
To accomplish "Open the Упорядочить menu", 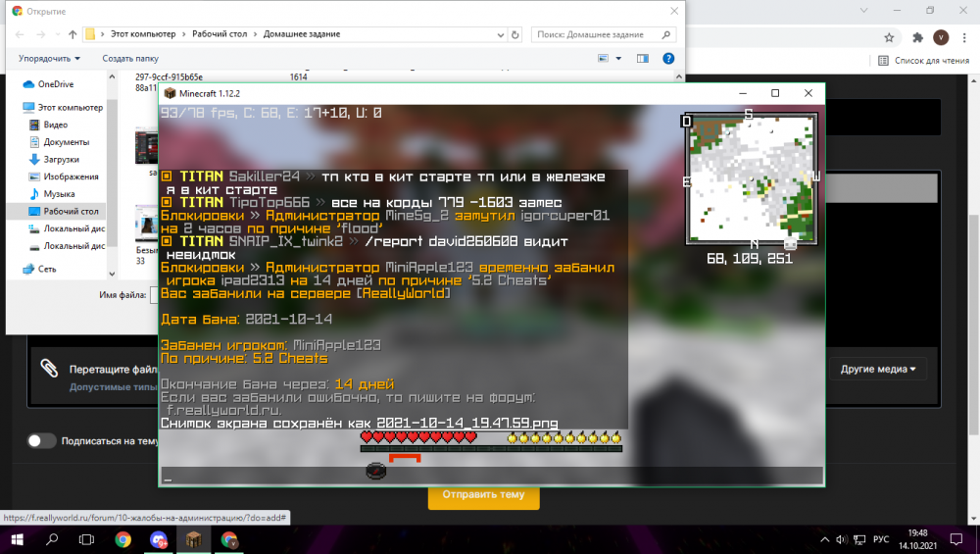I will pyautogui.click(x=49, y=58).
